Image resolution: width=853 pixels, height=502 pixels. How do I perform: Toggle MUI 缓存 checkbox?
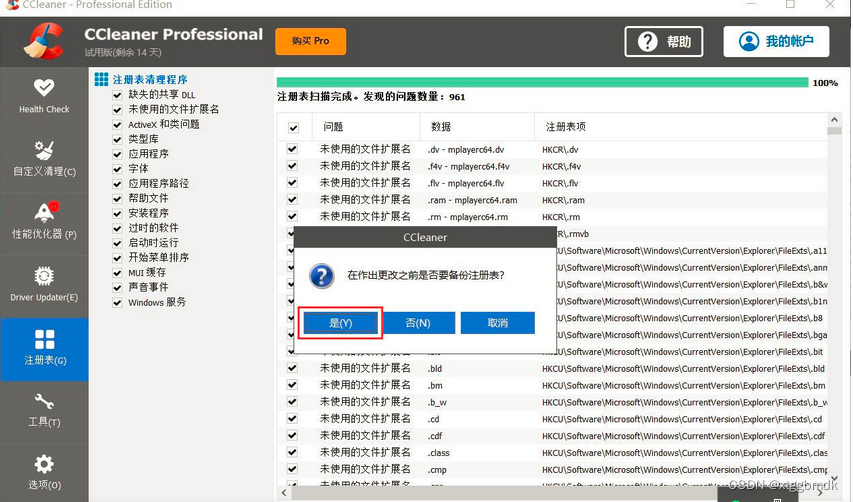117,273
